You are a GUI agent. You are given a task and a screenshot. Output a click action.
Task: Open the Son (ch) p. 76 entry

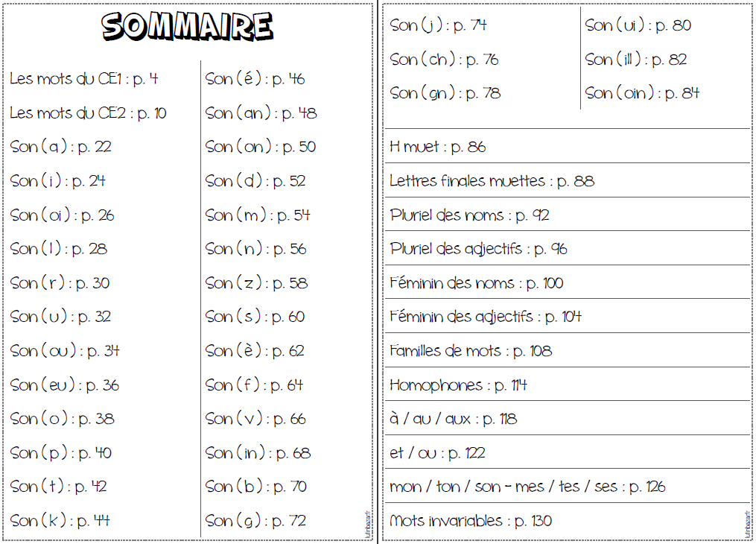(x=444, y=60)
